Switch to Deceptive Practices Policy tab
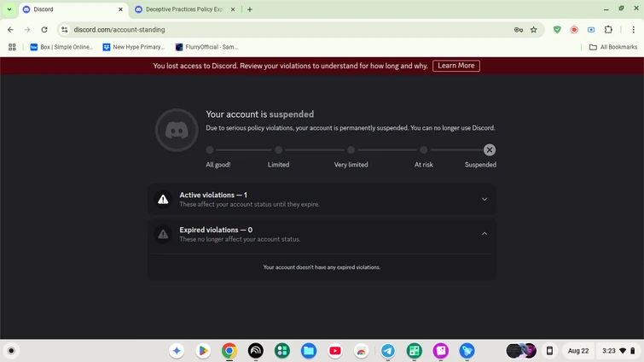Image resolution: width=644 pixels, height=362 pixels. [x=185, y=9]
